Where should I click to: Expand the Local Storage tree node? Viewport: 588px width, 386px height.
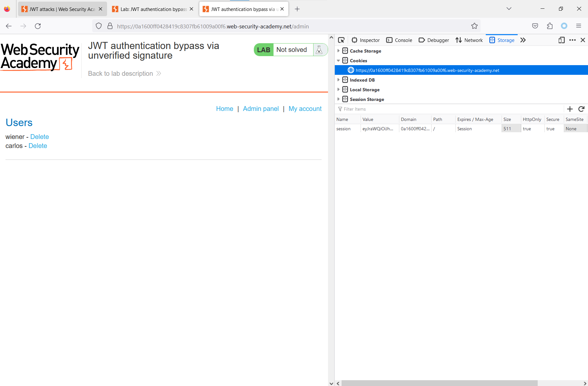coord(338,89)
